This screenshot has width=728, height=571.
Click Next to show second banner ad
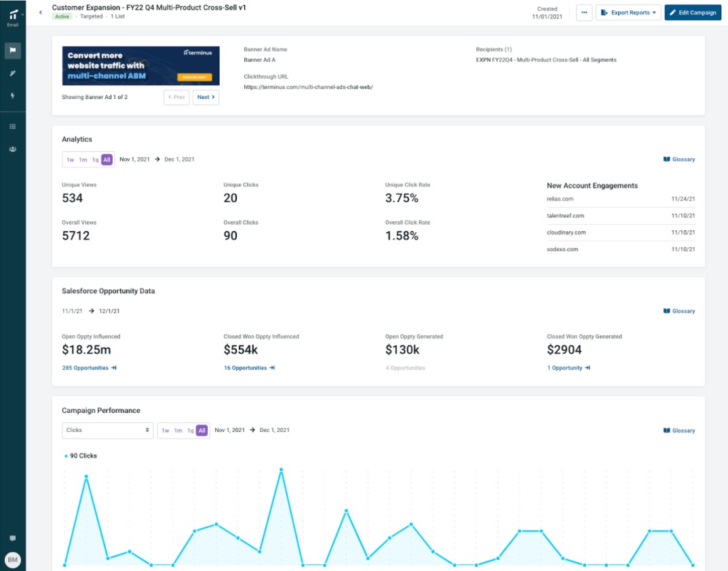tap(206, 97)
